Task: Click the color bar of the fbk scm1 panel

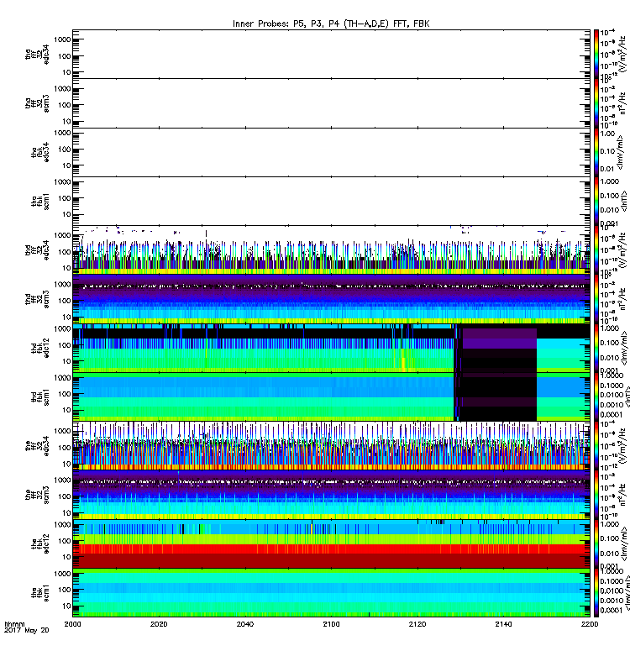Action: coord(596,593)
